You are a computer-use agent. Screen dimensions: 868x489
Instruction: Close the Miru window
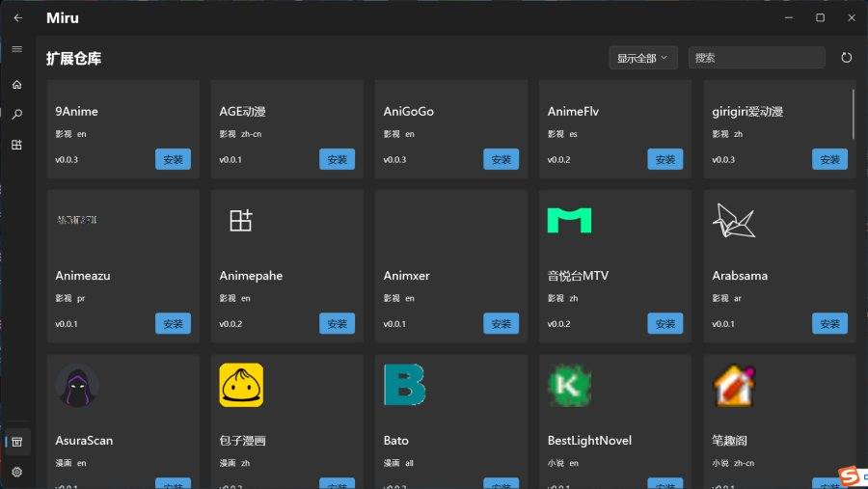852,17
